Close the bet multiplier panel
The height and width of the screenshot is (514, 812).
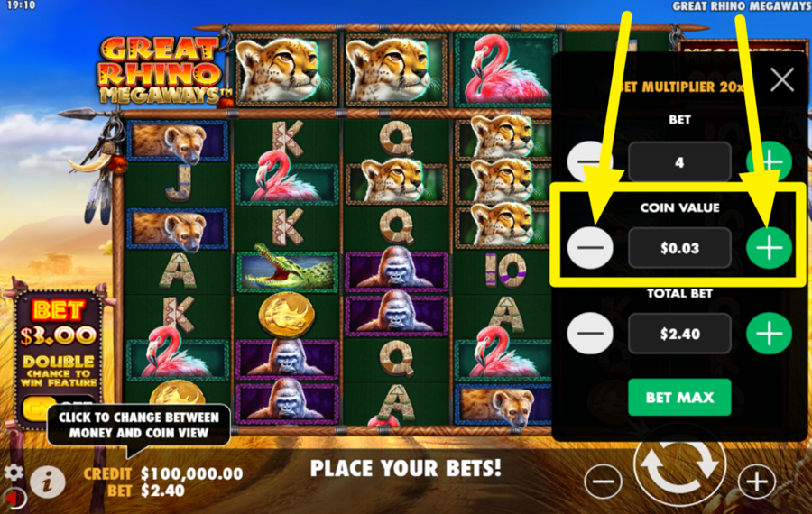coord(782,80)
